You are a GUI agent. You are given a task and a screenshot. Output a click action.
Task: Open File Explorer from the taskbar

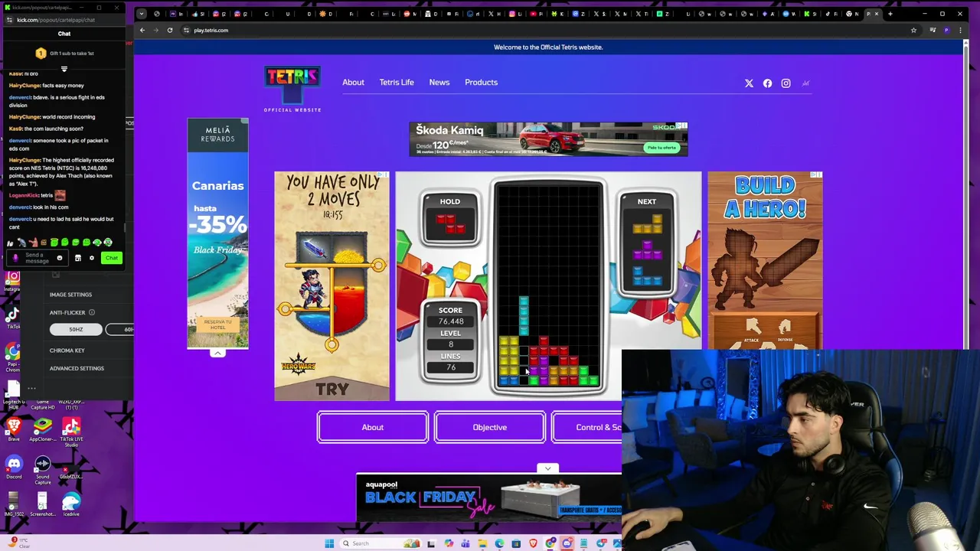tap(482, 543)
